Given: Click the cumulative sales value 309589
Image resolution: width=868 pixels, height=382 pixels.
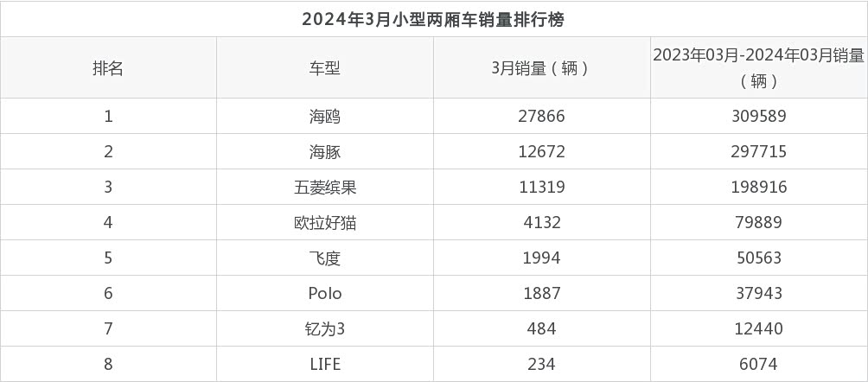Looking at the screenshot, I should 758,117.
